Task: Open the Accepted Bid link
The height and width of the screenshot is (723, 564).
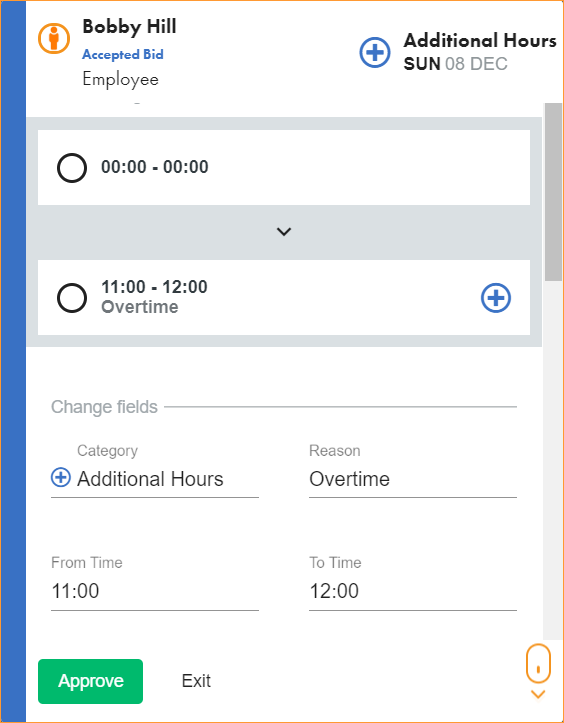Action: [x=123, y=54]
